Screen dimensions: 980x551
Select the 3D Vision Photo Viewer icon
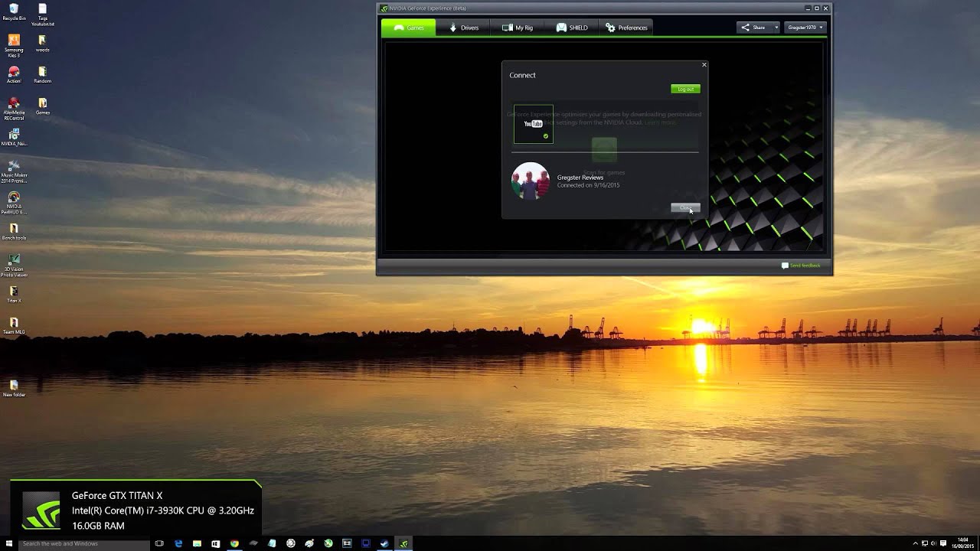pyautogui.click(x=14, y=266)
